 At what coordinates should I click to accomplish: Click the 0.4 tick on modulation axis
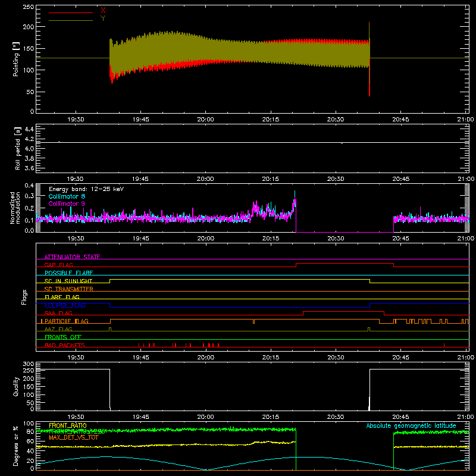click(x=29, y=186)
